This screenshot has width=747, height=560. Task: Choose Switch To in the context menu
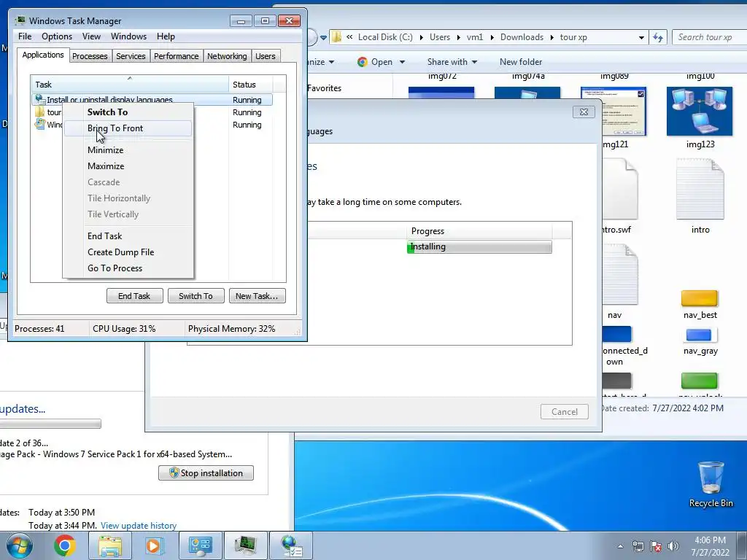(128, 112)
